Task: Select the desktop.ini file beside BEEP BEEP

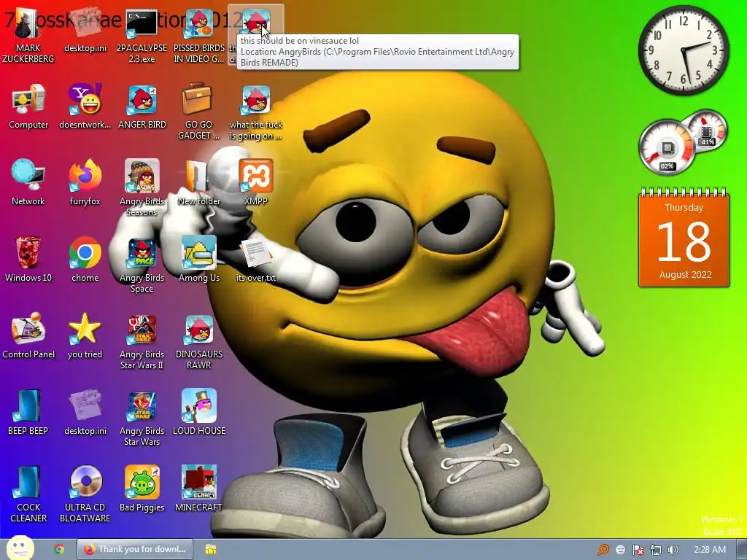Action: [x=85, y=413]
